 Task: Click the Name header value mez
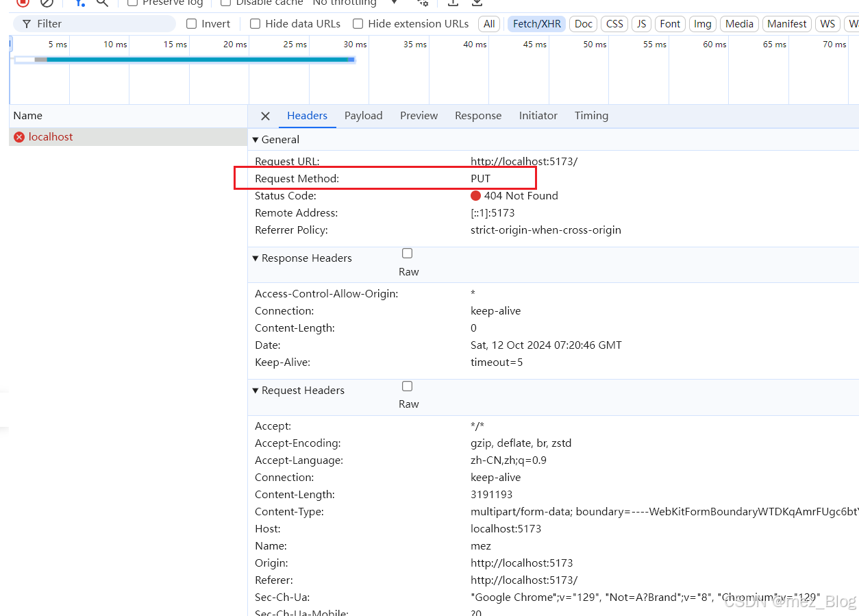click(481, 546)
